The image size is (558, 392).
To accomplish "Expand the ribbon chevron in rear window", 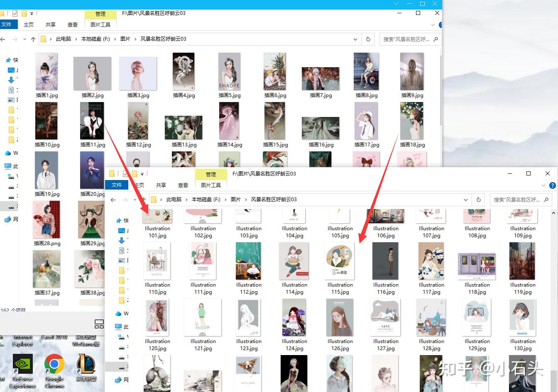I will click(x=433, y=25).
